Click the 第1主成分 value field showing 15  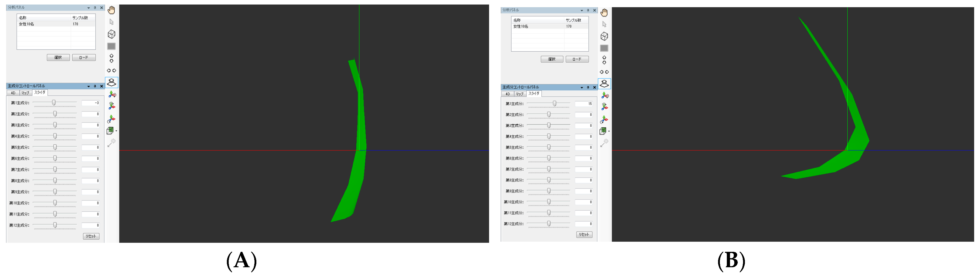pyautogui.click(x=583, y=104)
